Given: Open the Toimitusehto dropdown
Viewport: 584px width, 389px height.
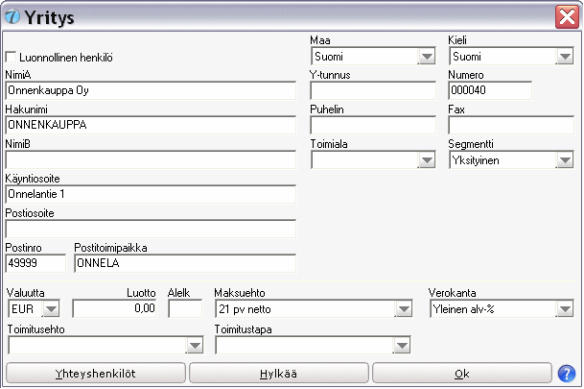Looking at the screenshot, I should tap(195, 345).
